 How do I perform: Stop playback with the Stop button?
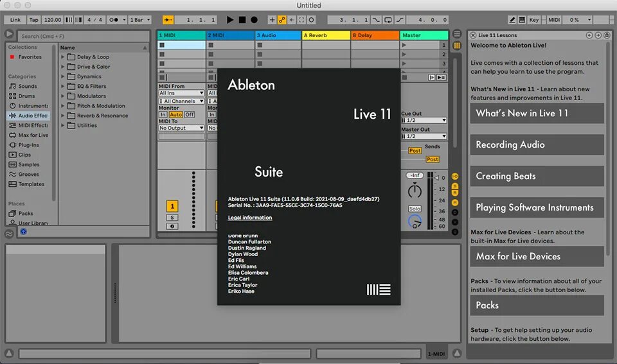242,20
